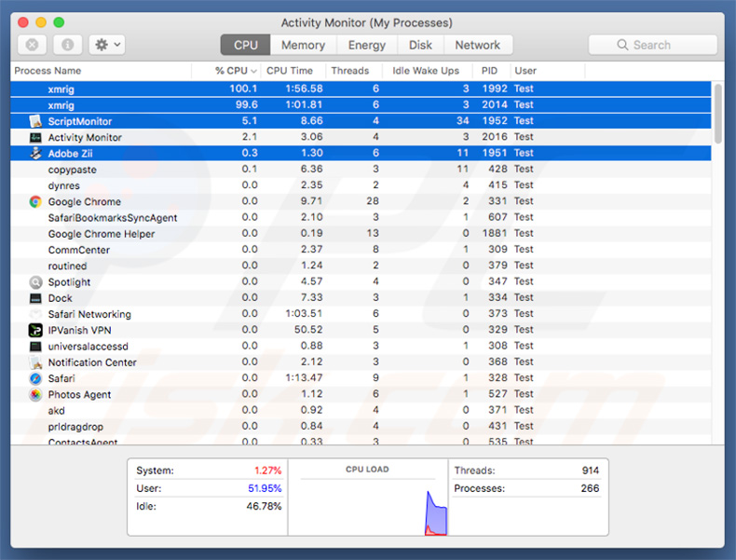This screenshot has height=560, width=736.
Task: Click the Adobe Zii process icon
Action: 35,154
